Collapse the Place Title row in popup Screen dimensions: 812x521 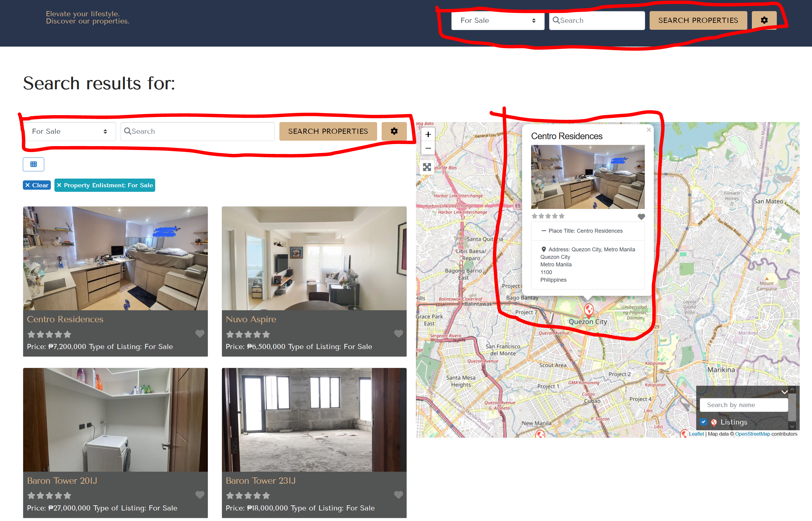tap(544, 231)
